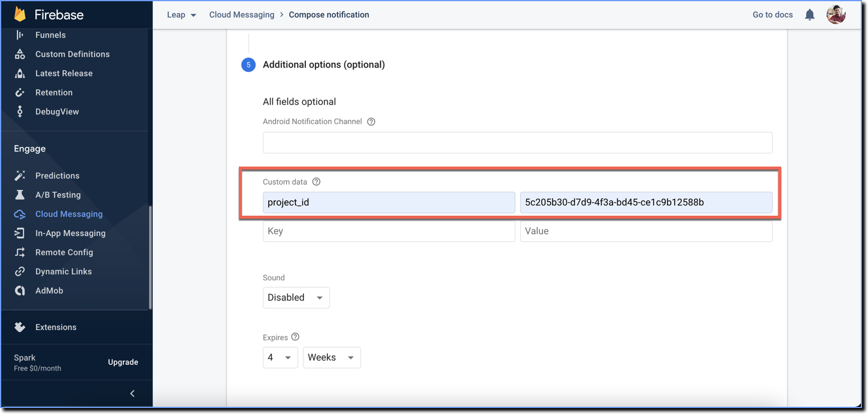Click Android Notification Channel input field
The image size is (868, 414).
[517, 143]
